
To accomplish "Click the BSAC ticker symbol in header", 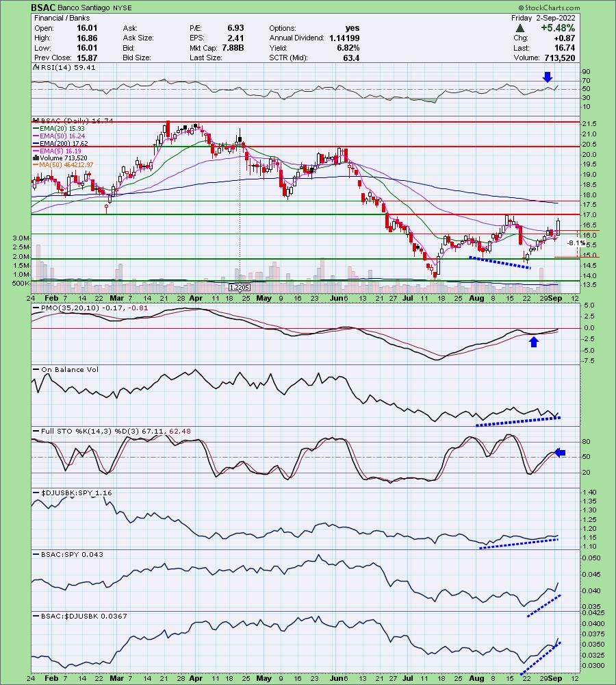I will pyautogui.click(x=43, y=8).
